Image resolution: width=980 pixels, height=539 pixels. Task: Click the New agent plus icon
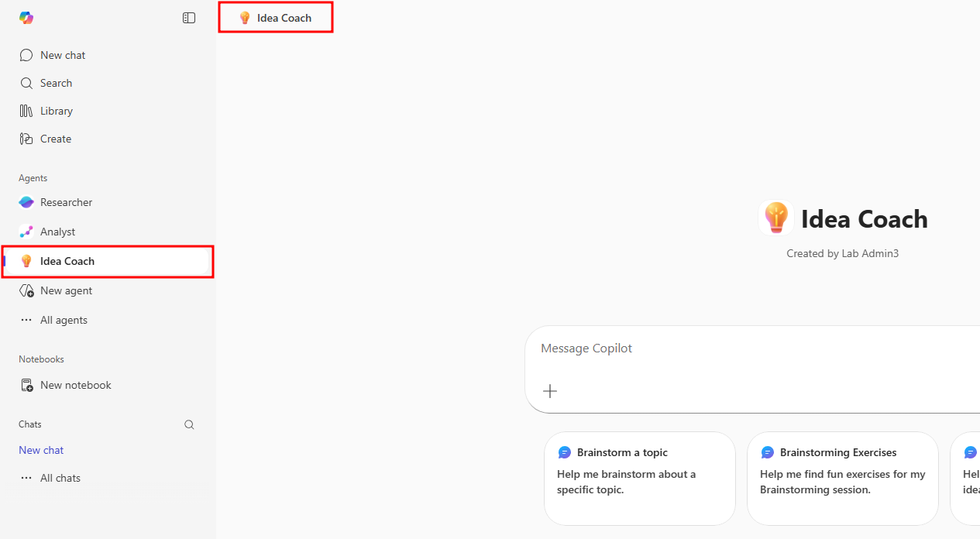pos(27,291)
